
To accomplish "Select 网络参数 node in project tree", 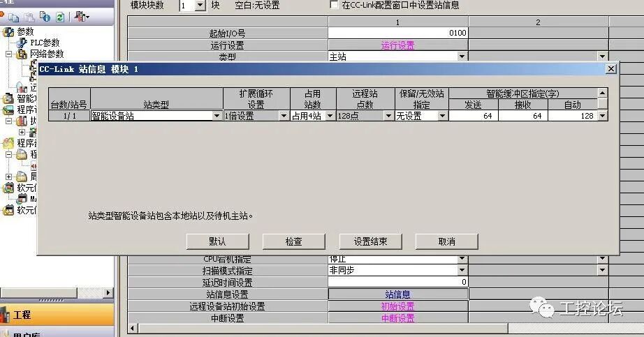I will click(x=47, y=54).
